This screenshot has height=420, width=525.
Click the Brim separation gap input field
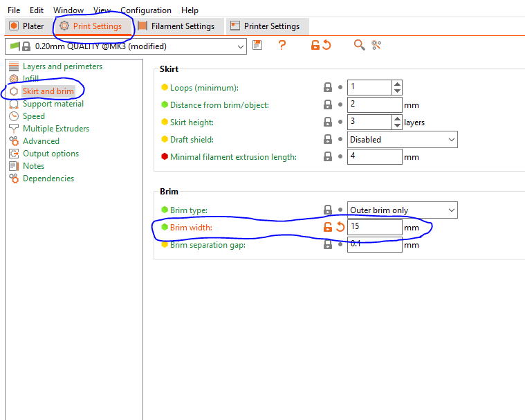coord(374,245)
